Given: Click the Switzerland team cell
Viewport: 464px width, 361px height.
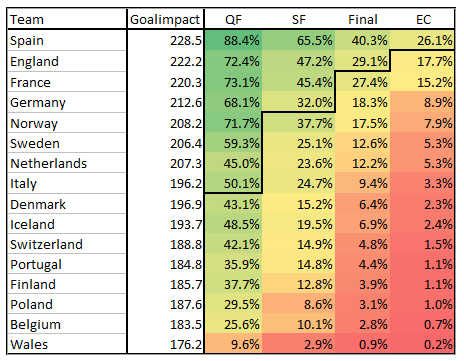Looking at the screenshot, I should click(67, 244).
